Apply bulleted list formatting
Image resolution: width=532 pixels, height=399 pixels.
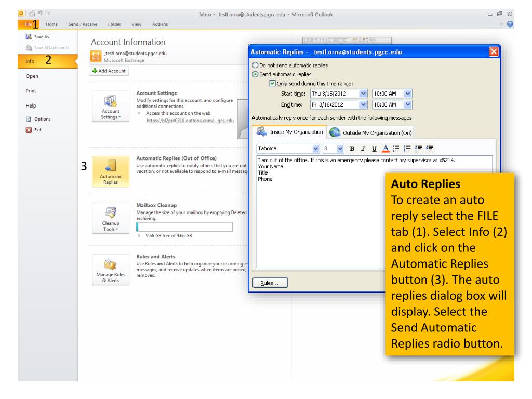pyautogui.click(x=396, y=149)
